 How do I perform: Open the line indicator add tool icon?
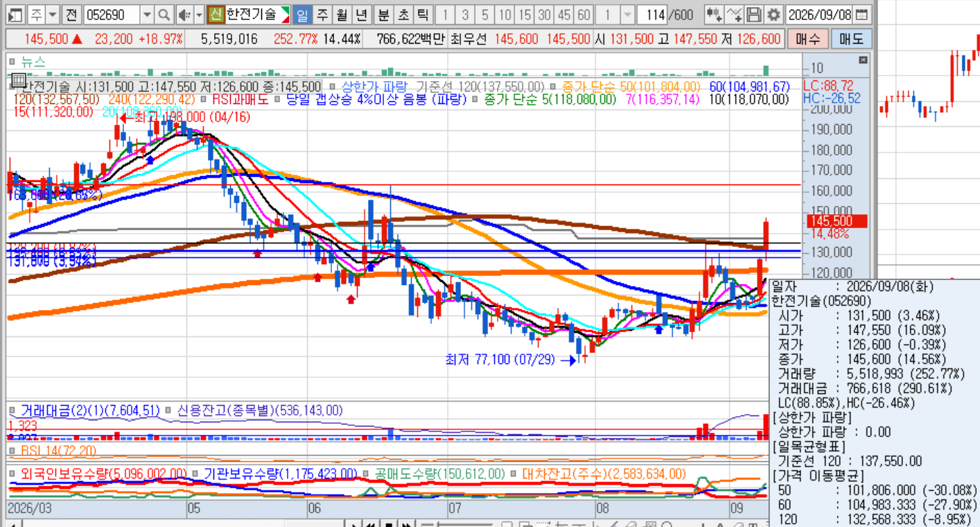click(x=735, y=14)
